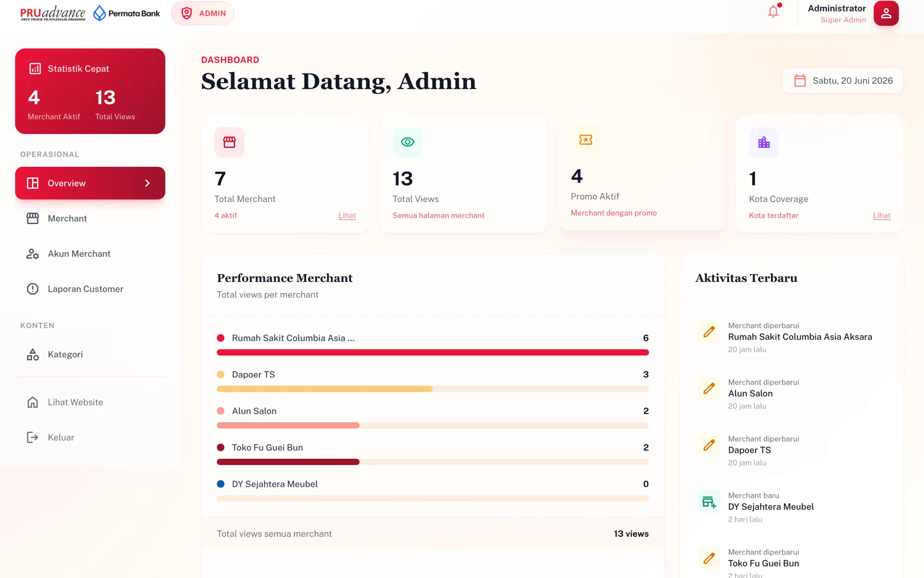
Task: Click Lihat link on Total Merchant card
Action: (x=347, y=216)
